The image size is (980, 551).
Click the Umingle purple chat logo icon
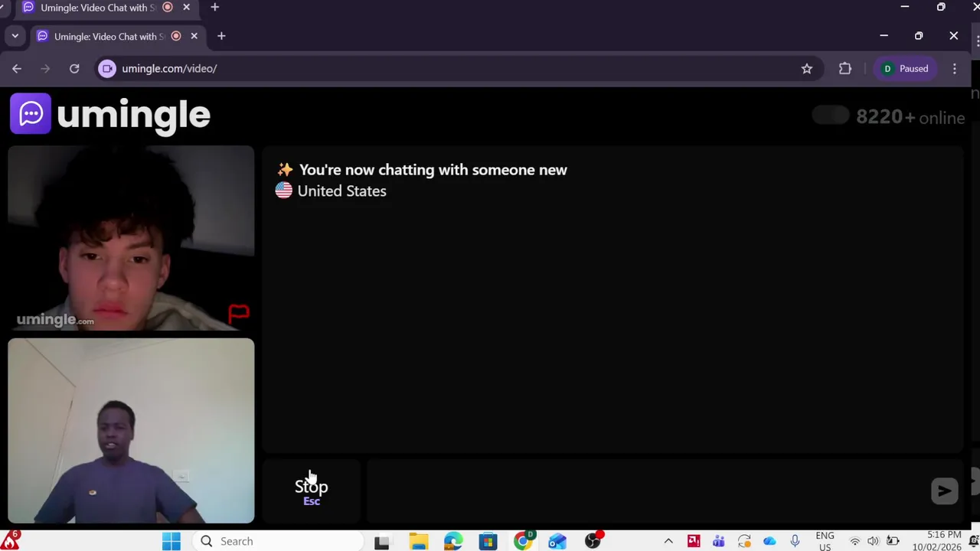[x=31, y=113]
